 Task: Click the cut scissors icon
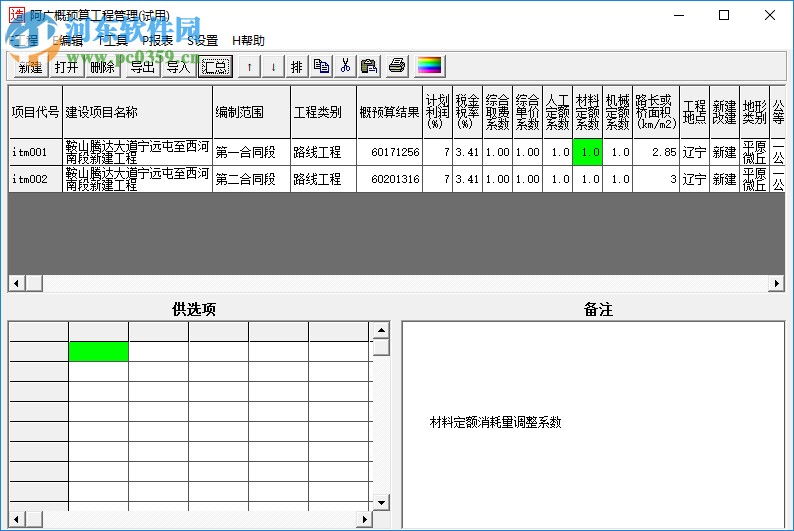345,66
